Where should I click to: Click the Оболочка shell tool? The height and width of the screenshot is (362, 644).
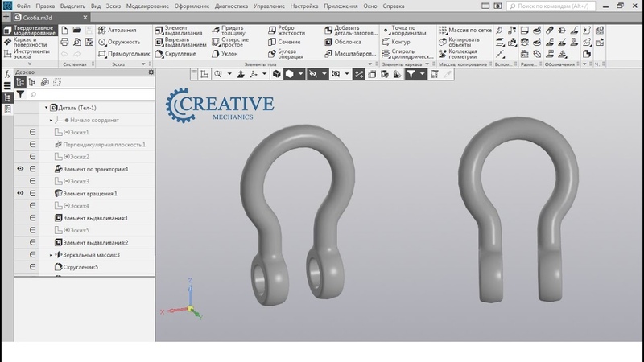coord(343,42)
